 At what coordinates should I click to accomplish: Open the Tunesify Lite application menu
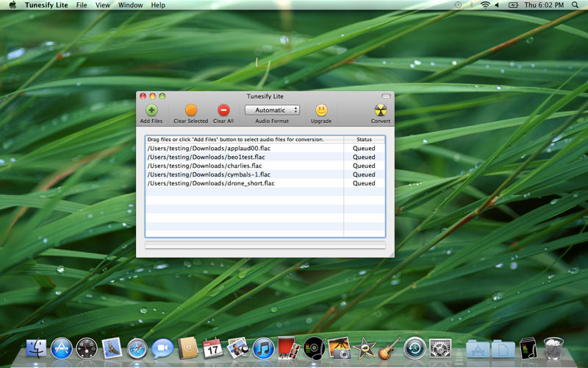coord(46,5)
